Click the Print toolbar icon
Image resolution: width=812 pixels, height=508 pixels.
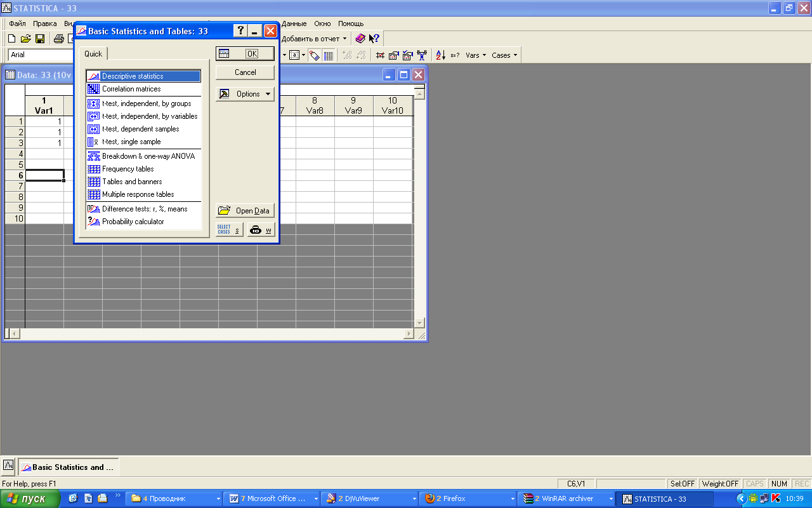click(x=58, y=39)
